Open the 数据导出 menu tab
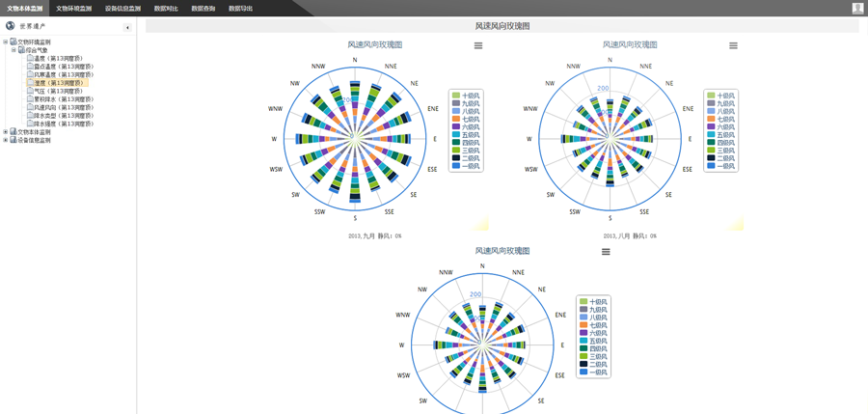The height and width of the screenshot is (414, 868). (240, 9)
